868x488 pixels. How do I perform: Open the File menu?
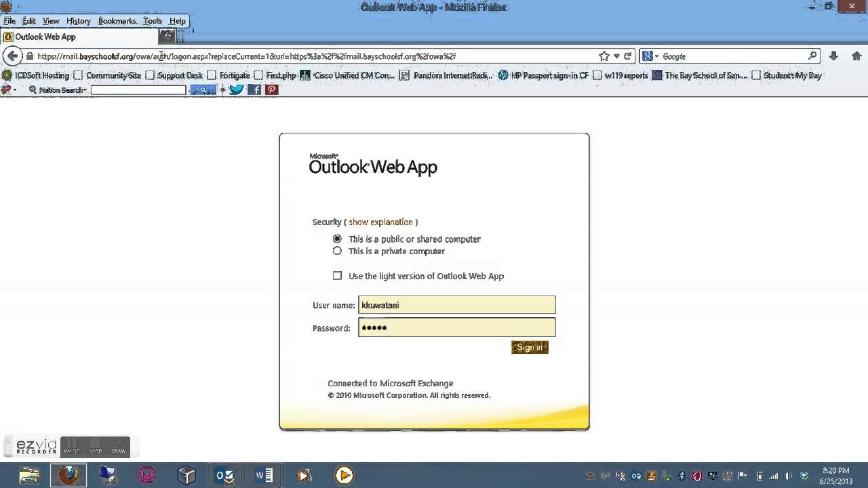[9, 21]
